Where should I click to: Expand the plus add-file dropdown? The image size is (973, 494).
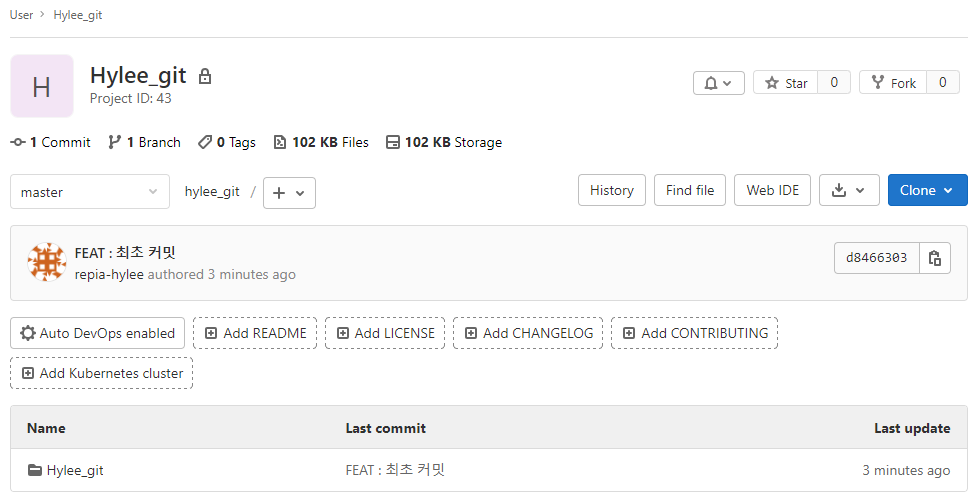289,193
